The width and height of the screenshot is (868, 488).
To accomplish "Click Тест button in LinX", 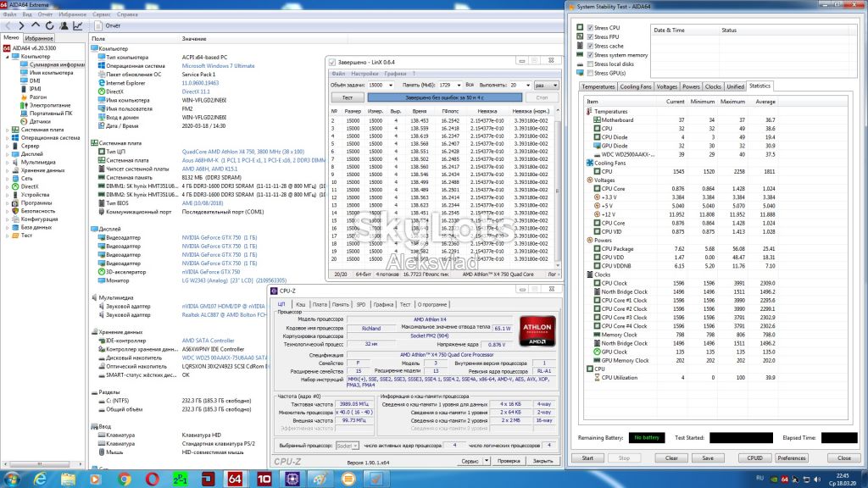I will click(x=347, y=97).
